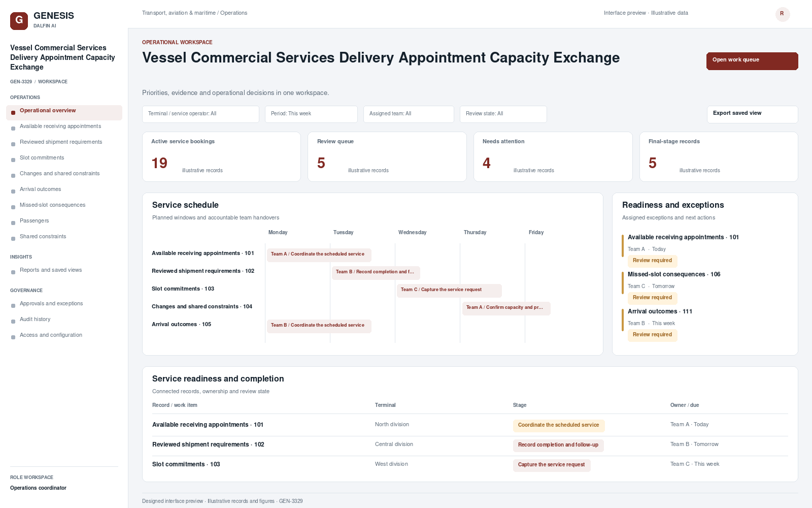Select Team B Coordinate scheduled service block
The image size is (812, 508).
coord(319,326)
